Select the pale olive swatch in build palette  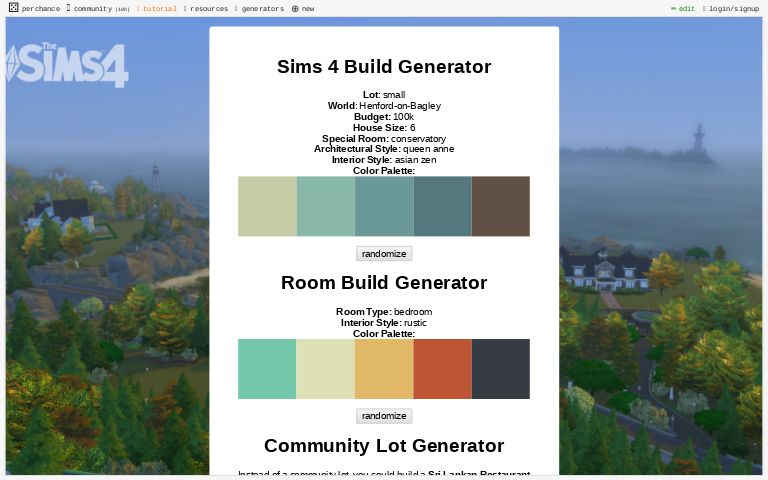(x=267, y=206)
